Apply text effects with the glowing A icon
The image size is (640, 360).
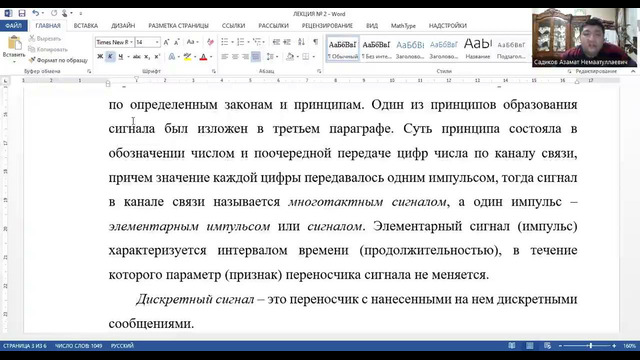[x=172, y=57]
